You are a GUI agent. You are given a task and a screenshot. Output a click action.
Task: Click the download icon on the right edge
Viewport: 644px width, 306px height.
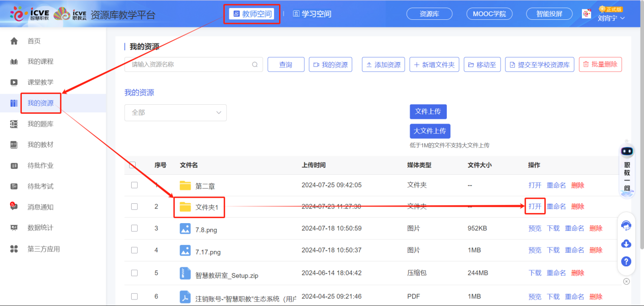coord(626,244)
